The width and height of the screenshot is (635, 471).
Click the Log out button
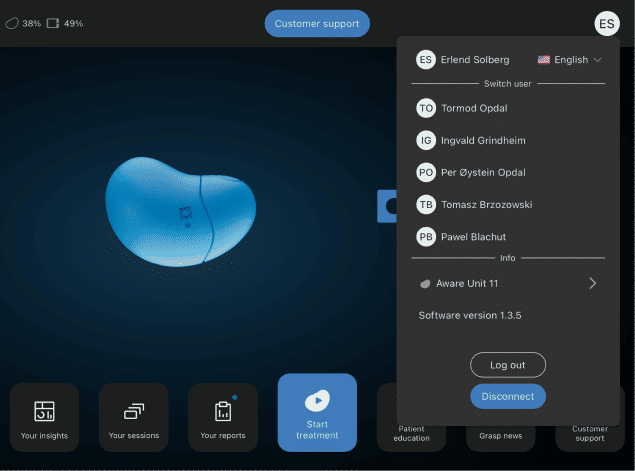508,365
